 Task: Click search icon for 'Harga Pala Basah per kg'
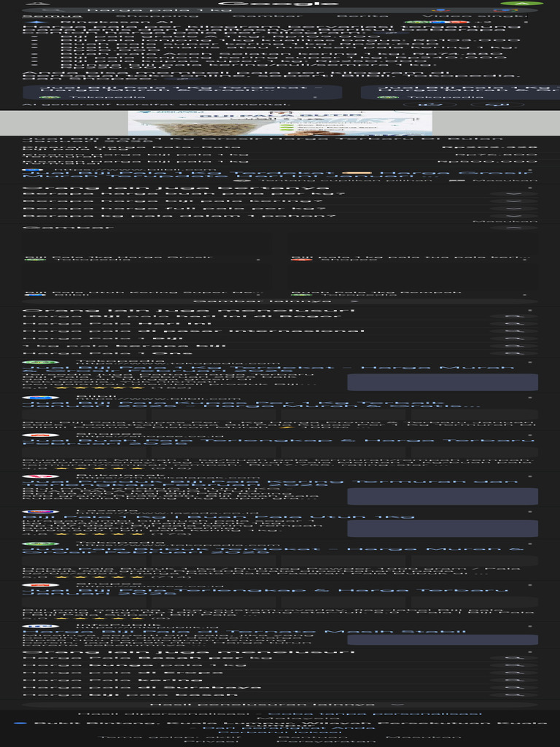tap(513, 657)
